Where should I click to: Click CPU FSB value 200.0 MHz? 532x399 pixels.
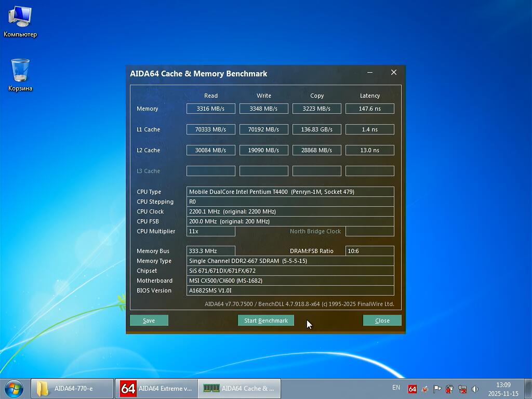[290, 221]
